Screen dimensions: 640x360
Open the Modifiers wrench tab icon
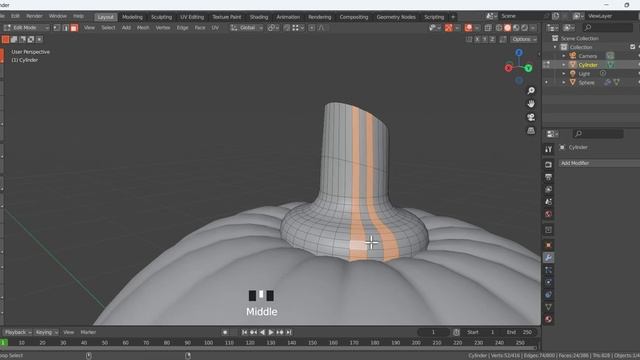[548, 258]
